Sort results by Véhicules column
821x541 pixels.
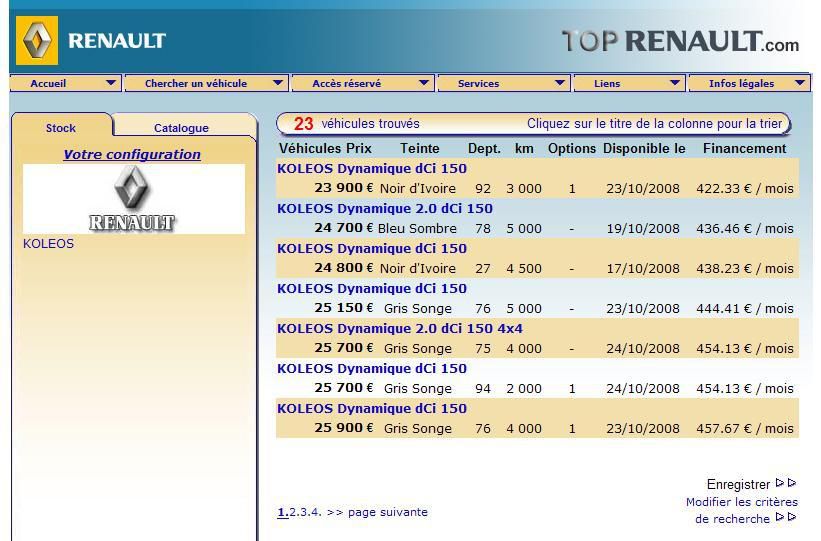point(310,148)
